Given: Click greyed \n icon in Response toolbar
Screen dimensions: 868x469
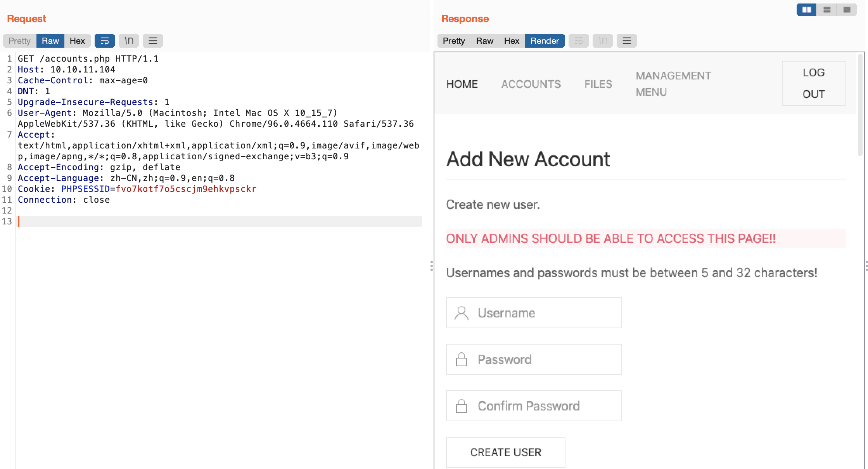Looking at the screenshot, I should coord(602,41).
